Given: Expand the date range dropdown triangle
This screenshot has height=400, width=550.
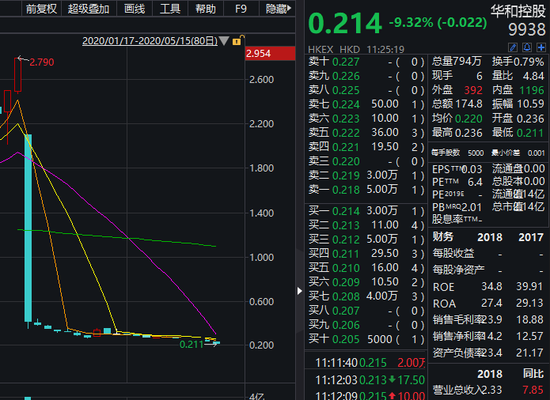Looking at the screenshot, I should click(224, 41).
